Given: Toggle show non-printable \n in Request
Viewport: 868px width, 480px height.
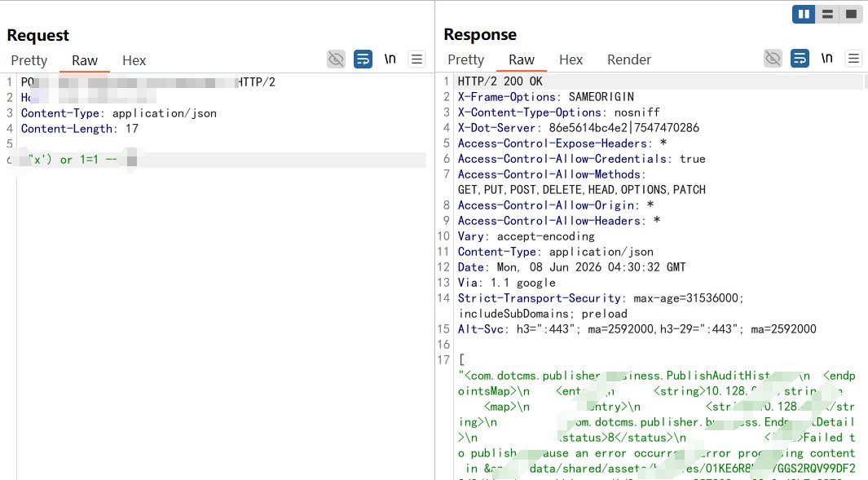Looking at the screenshot, I should coord(390,59).
